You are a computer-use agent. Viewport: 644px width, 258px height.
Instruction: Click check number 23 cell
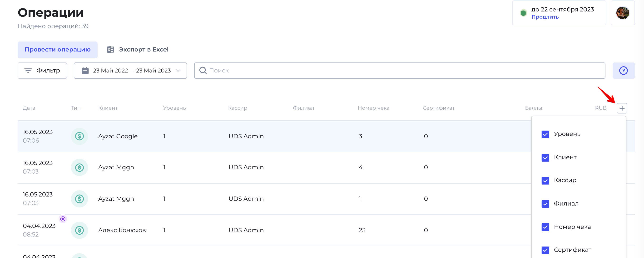click(362, 230)
